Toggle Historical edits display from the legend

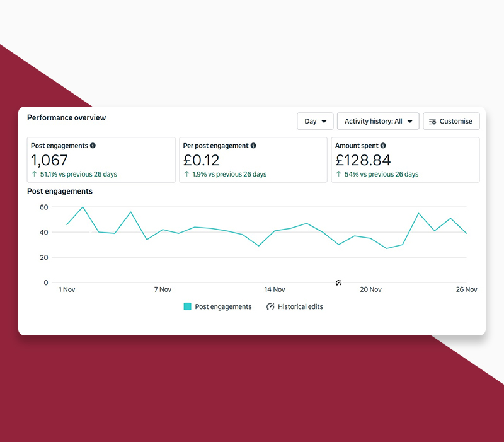(x=296, y=306)
